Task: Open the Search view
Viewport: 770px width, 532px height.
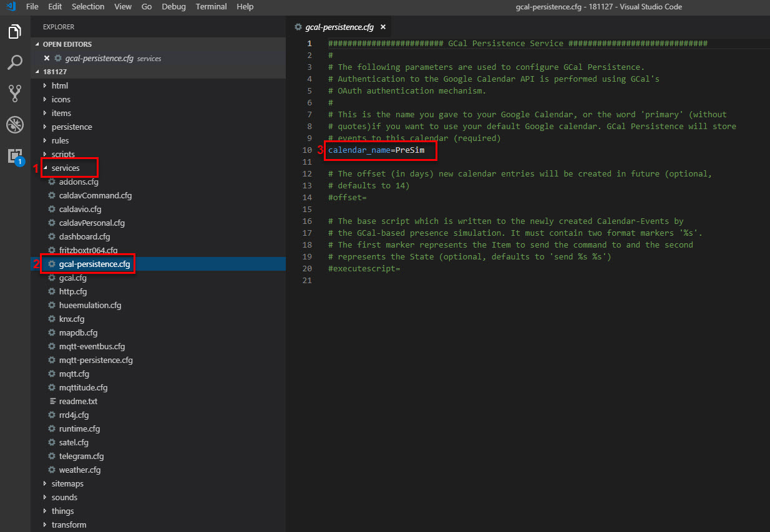Action: tap(15, 62)
